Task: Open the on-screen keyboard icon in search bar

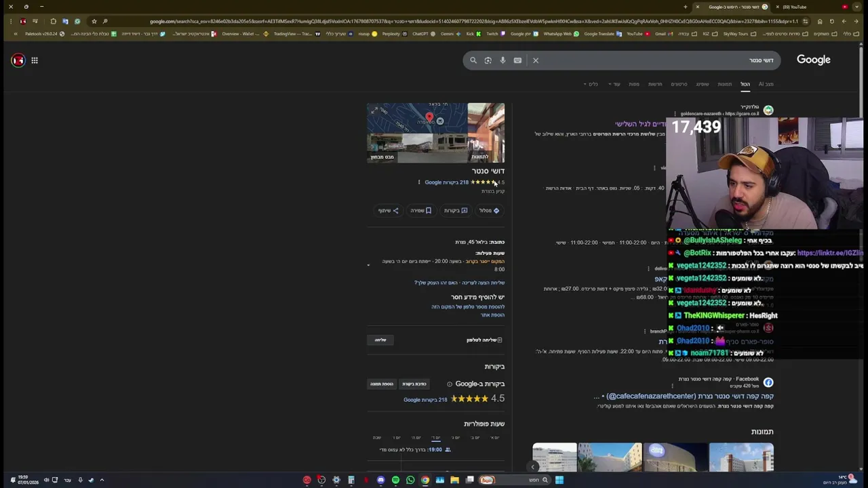Action: (x=517, y=60)
